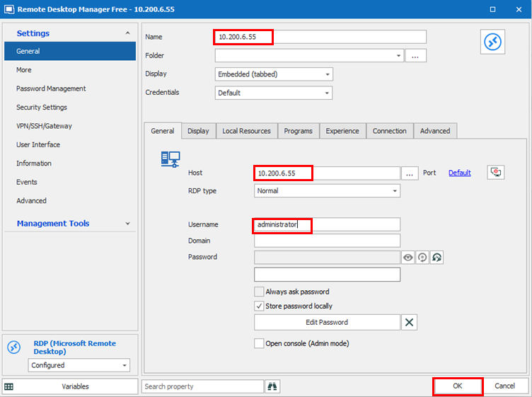Open VPN/SSH/Gateway settings

click(x=70, y=126)
